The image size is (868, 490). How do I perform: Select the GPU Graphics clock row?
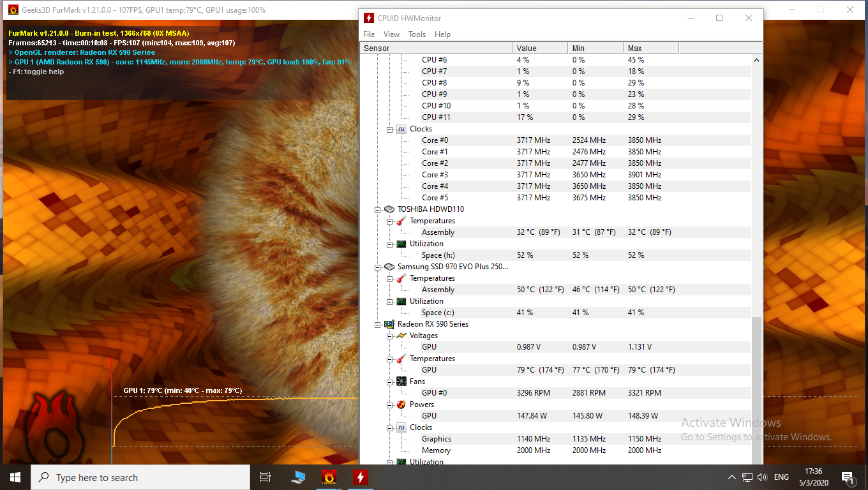[x=437, y=439]
